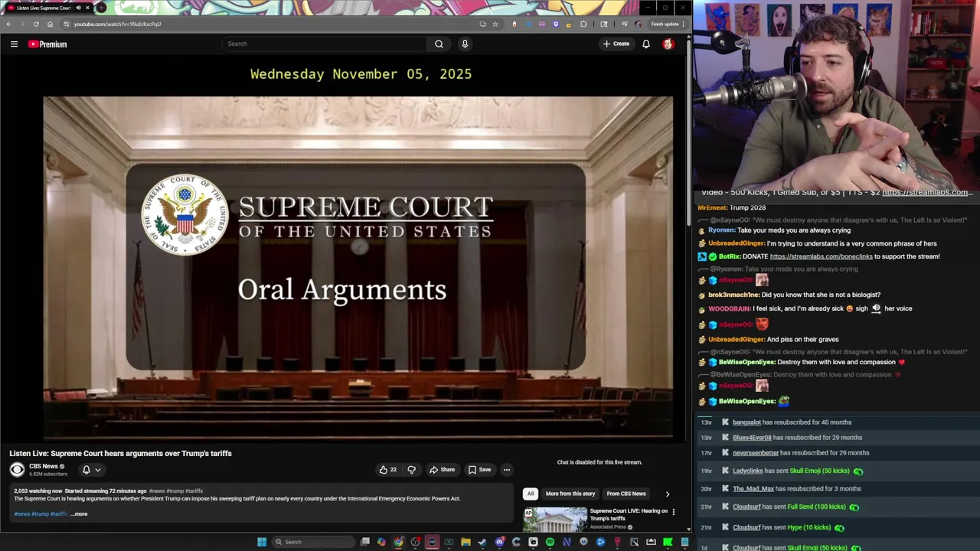Viewport: 980px width, 551px height.
Task: Open the YouTube hamburger guide menu
Action: point(14,44)
